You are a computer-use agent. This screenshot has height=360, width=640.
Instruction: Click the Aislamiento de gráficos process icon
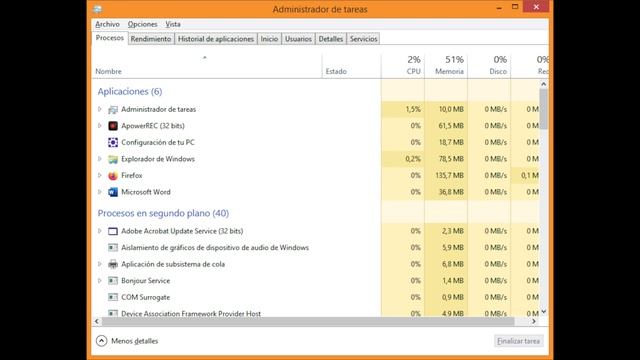[113, 248]
